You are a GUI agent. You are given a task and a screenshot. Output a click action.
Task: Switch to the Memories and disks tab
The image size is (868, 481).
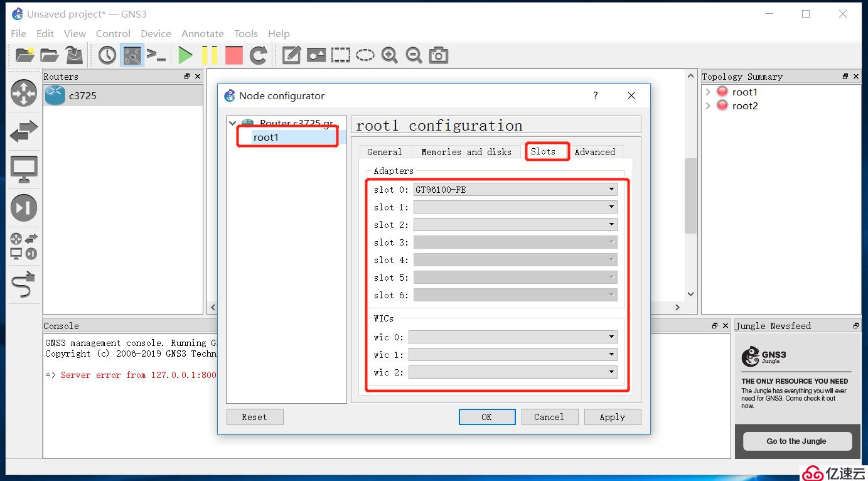466,152
